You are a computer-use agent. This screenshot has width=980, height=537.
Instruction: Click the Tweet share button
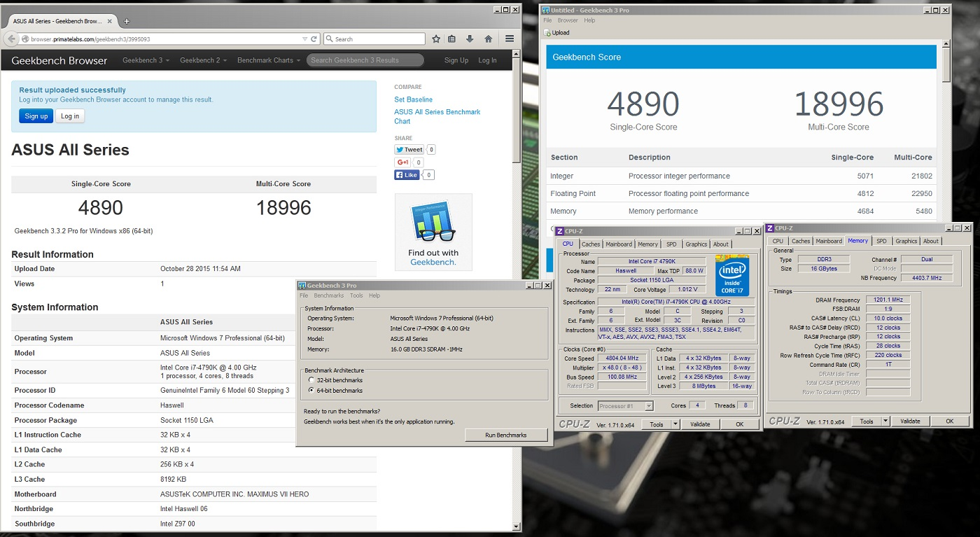[409, 149]
